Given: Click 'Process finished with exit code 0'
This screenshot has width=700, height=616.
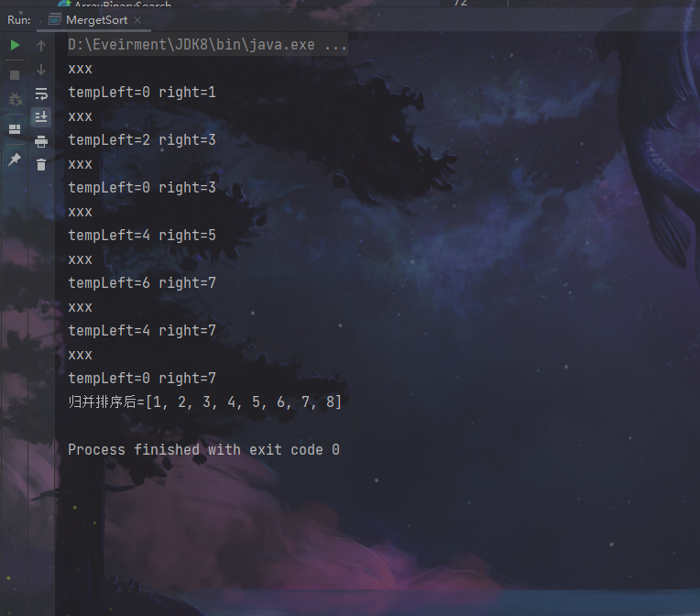Looking at the screenshot, I should tap(203, 449).
